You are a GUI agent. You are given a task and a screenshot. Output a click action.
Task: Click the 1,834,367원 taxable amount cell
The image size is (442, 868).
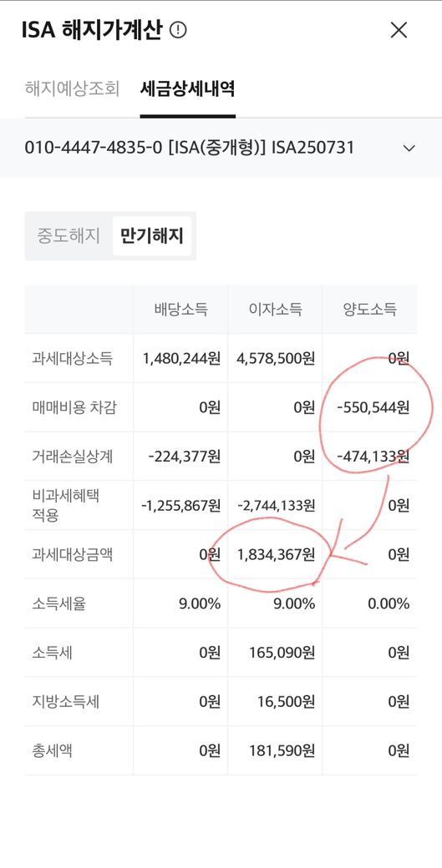click(276, 554)
